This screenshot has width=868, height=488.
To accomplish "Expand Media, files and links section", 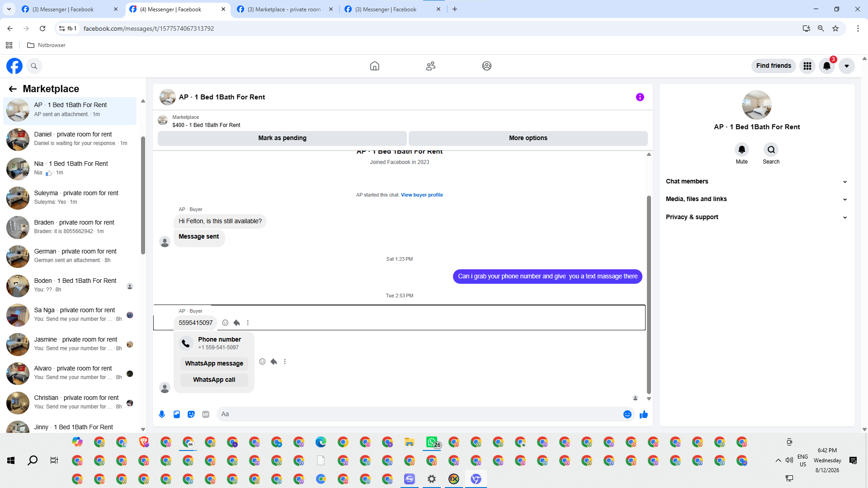I will coord(757,199).
